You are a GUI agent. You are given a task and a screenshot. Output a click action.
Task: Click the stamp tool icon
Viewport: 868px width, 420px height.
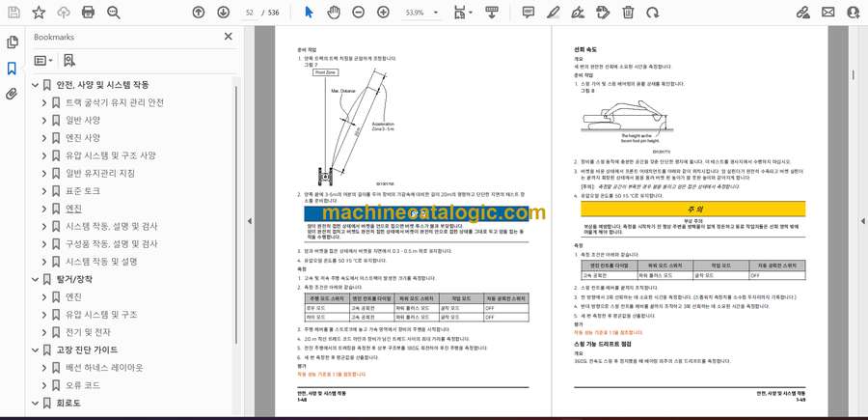click(x=603, y=13)
